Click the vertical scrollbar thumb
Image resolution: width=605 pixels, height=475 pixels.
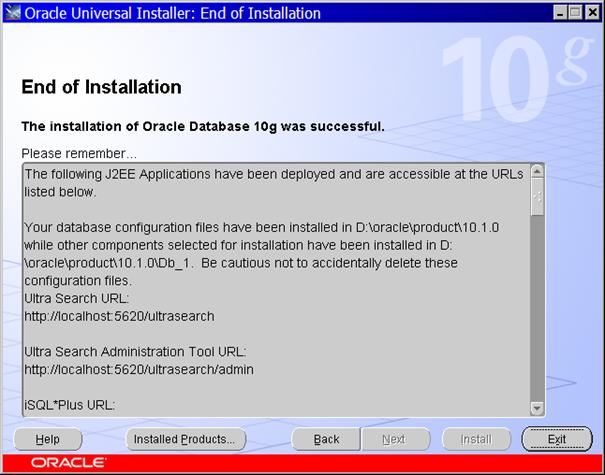tap(537, 196)
